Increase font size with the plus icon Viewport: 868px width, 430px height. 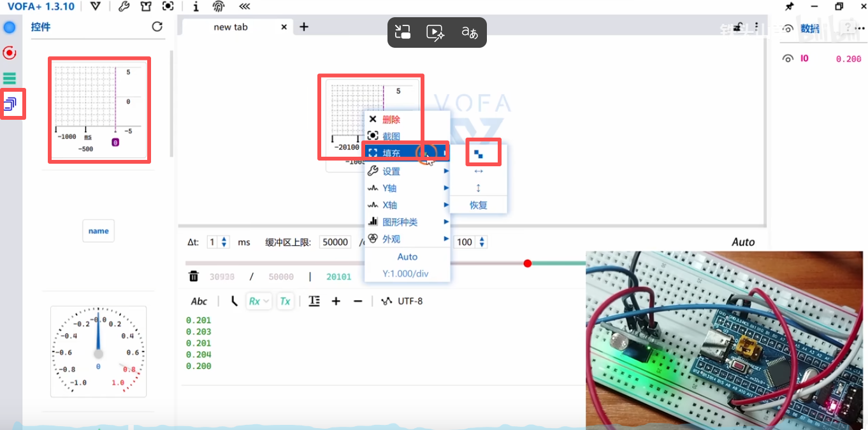click(336, 301)
